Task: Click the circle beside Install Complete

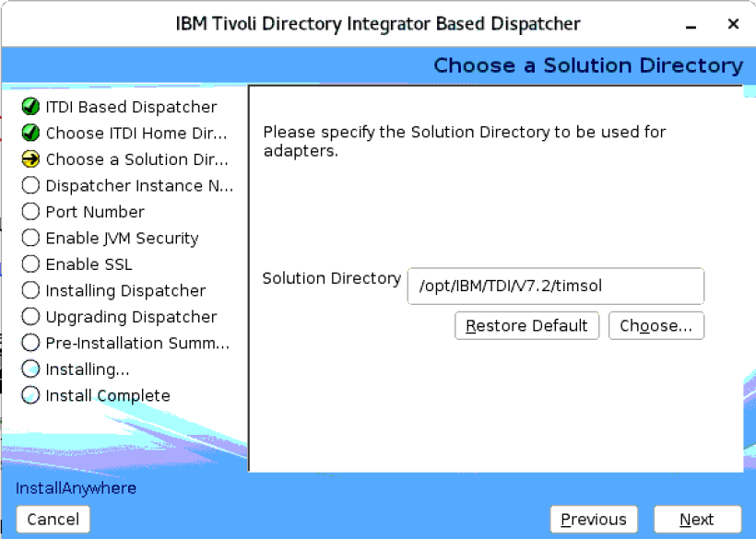Action: pos(30,395)
